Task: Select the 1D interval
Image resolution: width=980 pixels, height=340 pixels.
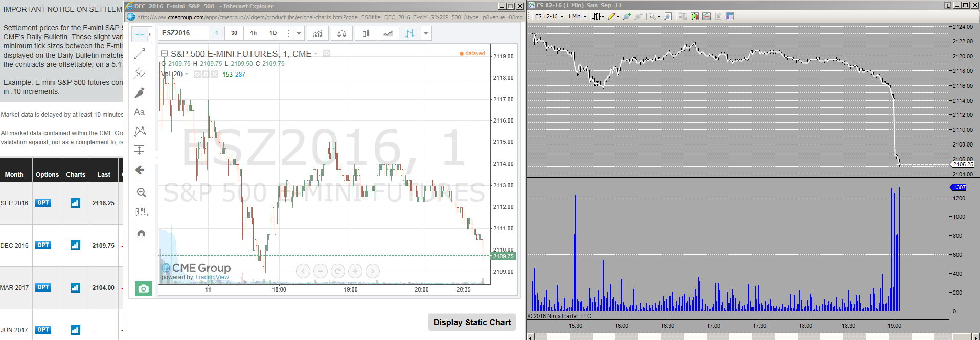Action: point(273,33)
